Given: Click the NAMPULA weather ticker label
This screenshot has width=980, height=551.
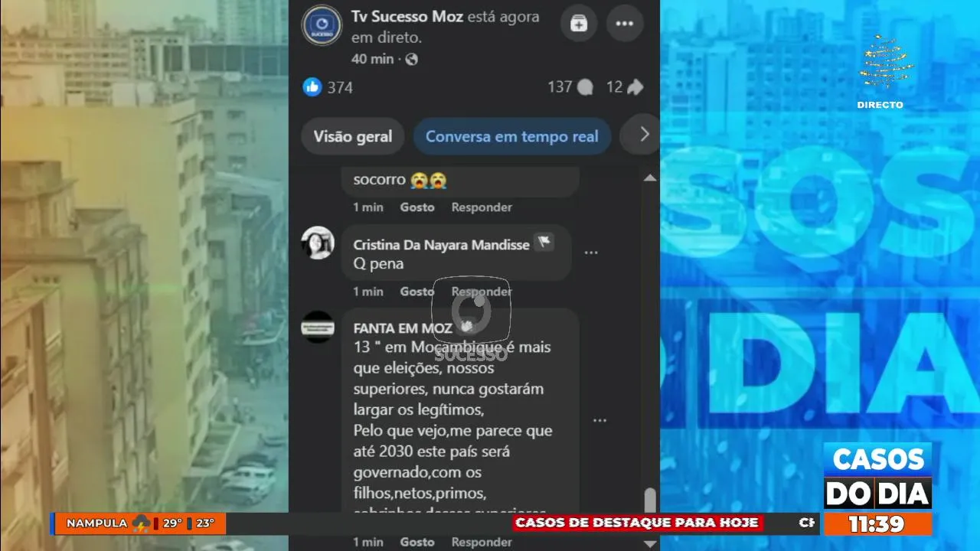Looking at the screenshot, I should coord(96,523).
